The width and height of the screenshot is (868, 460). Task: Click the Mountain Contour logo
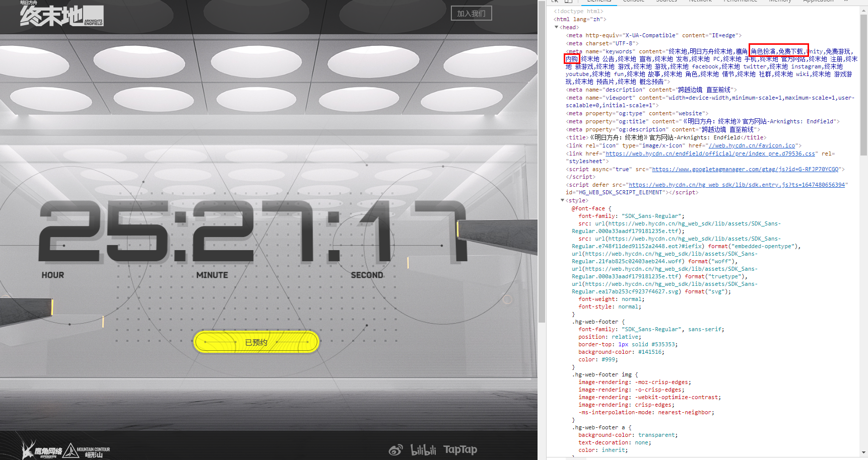click(x=87, y=450)
